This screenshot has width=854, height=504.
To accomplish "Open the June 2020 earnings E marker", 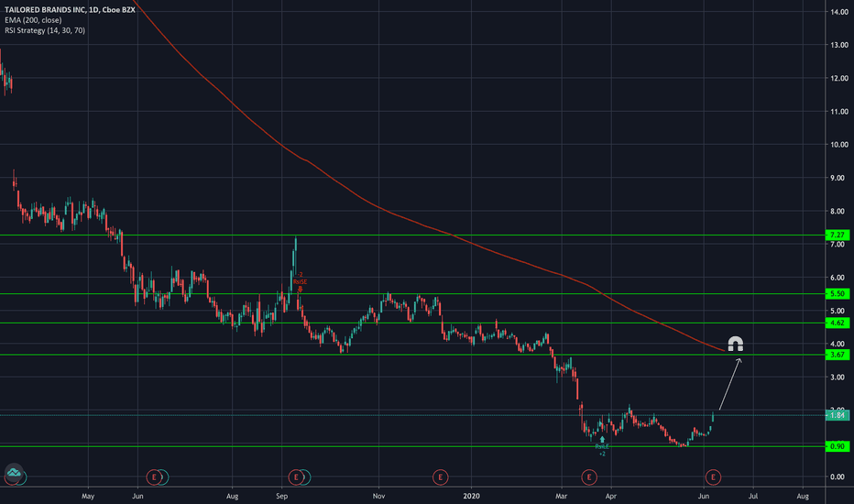I will pyautogui.click(x=713, y=477).
